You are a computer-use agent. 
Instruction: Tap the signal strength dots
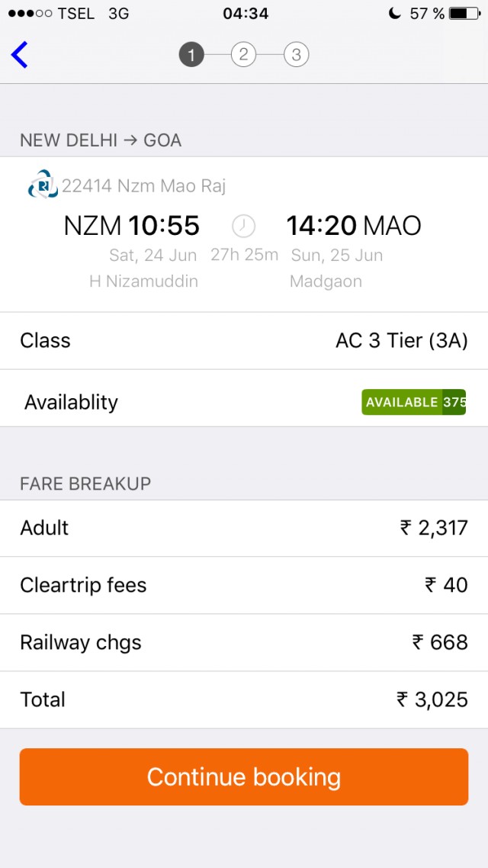point(30,13)
